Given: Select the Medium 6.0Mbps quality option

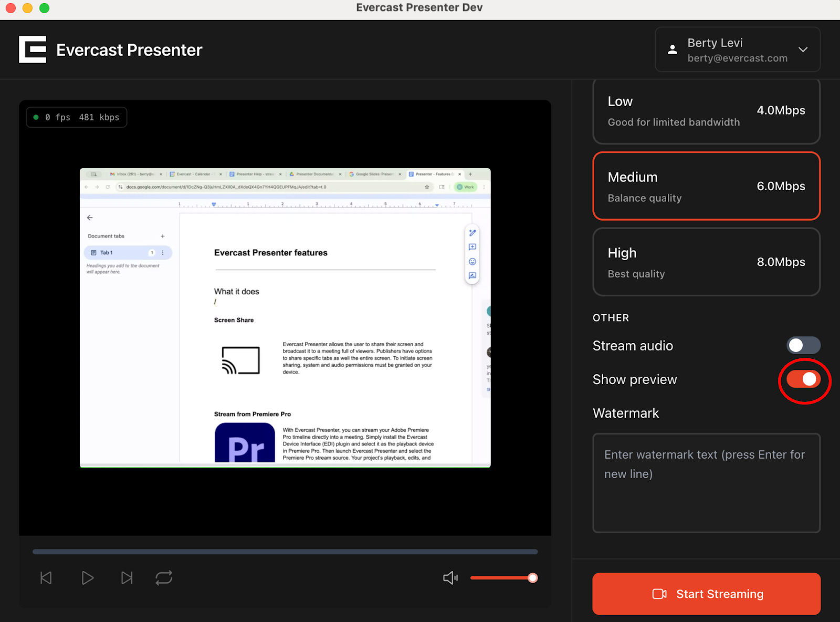Looking at the screenshot, I should point(706,186).
